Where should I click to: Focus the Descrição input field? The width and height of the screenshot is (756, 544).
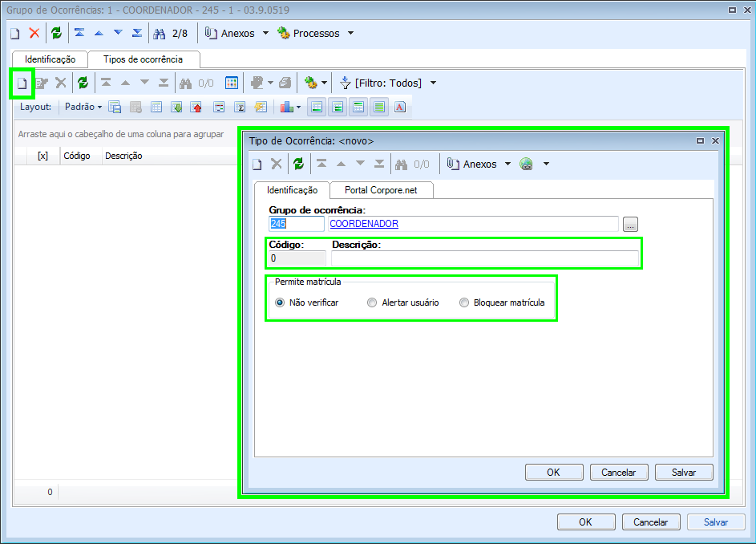click(484, 258)
